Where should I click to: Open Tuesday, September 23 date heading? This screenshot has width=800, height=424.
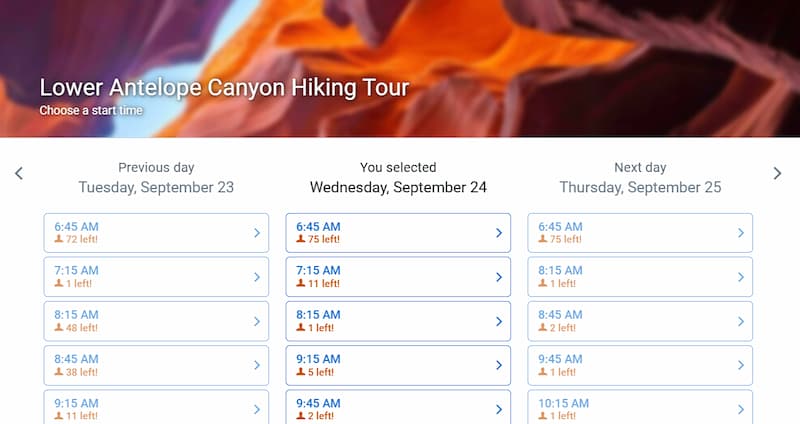click(x=156, y=187)
